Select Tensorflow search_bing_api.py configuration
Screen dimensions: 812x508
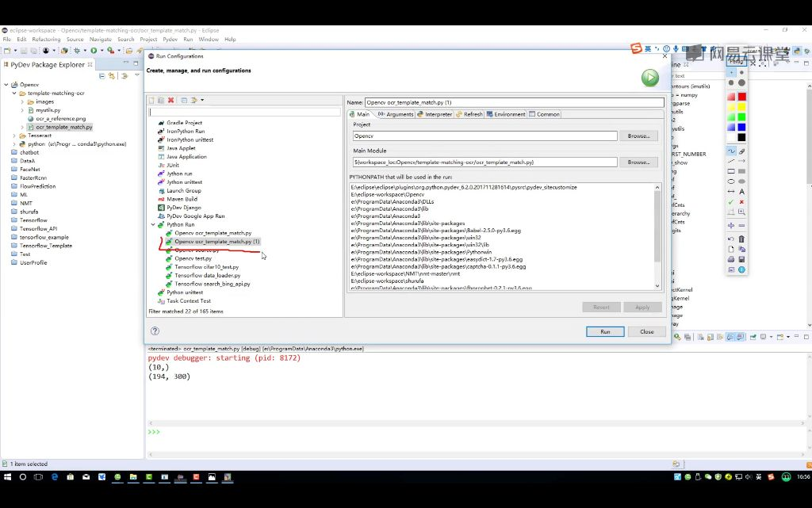[213, 284]
